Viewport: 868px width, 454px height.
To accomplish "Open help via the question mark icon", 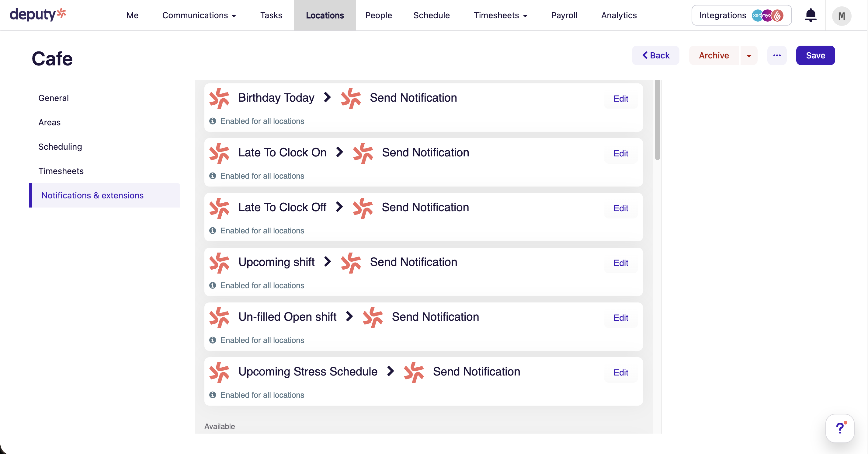I will [839, 428].
